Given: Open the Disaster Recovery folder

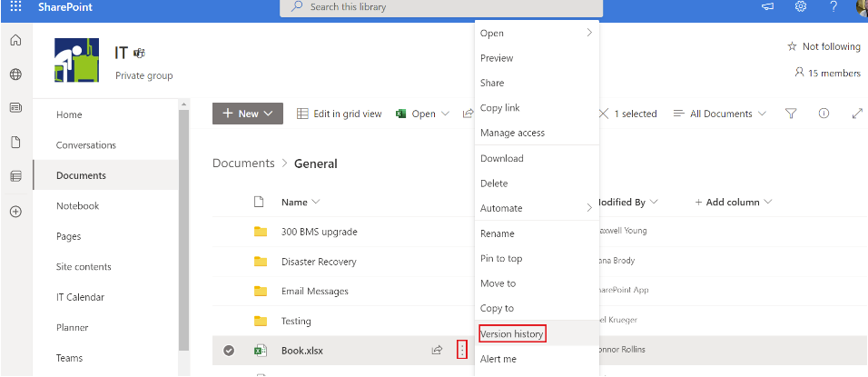Looking at the screenshot, I should [x=318, y=262].
